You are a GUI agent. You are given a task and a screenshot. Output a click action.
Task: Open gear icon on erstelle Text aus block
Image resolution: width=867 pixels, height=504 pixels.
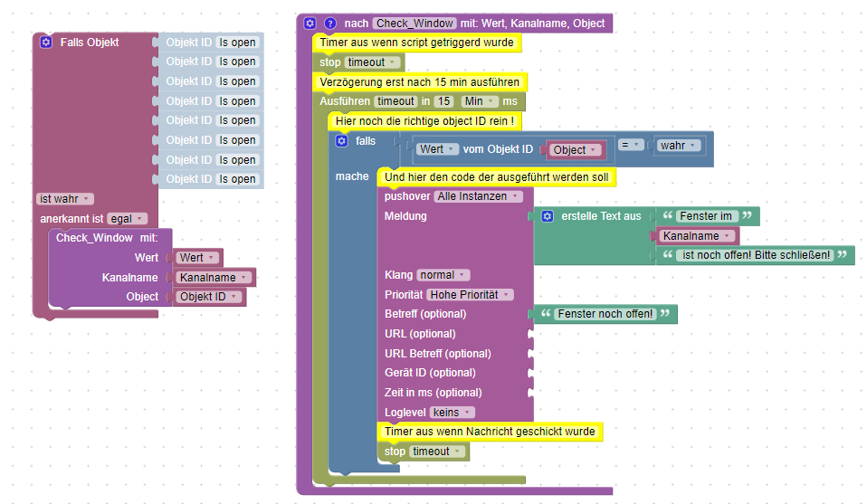[548, 216]
